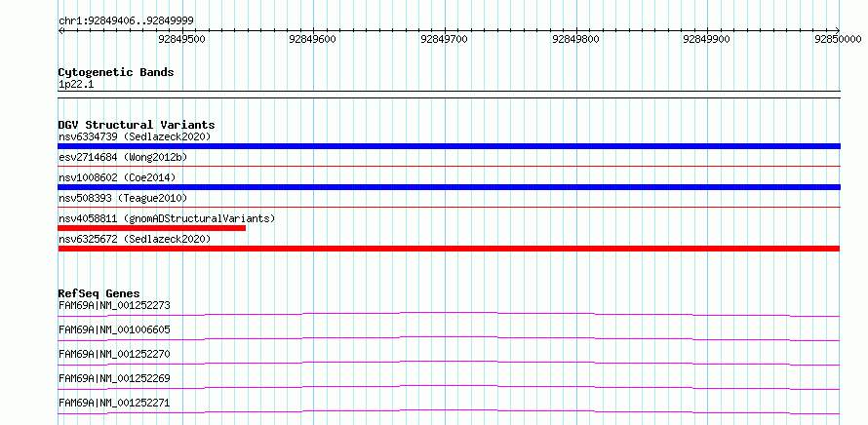Viewport: 868px width, 425px height.
Task: Open transcript FAM69A|NM_001252270
Action: (x=114, y=354)
